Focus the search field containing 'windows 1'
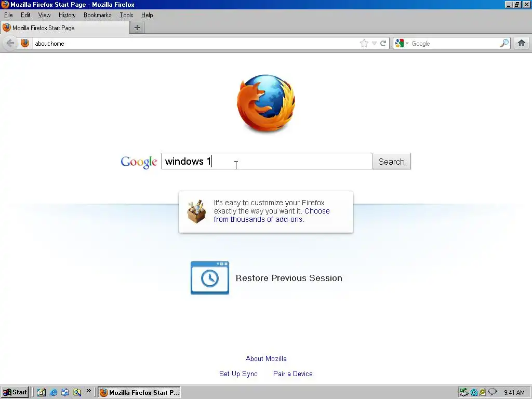The height and width of the screenshot is (399, 532). point(267,161)
